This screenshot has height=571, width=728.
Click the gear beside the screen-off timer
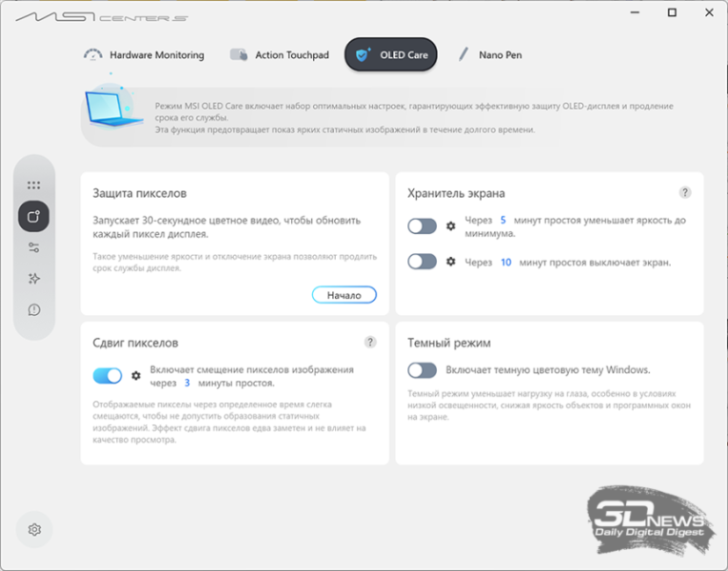[x=451, y=262]
